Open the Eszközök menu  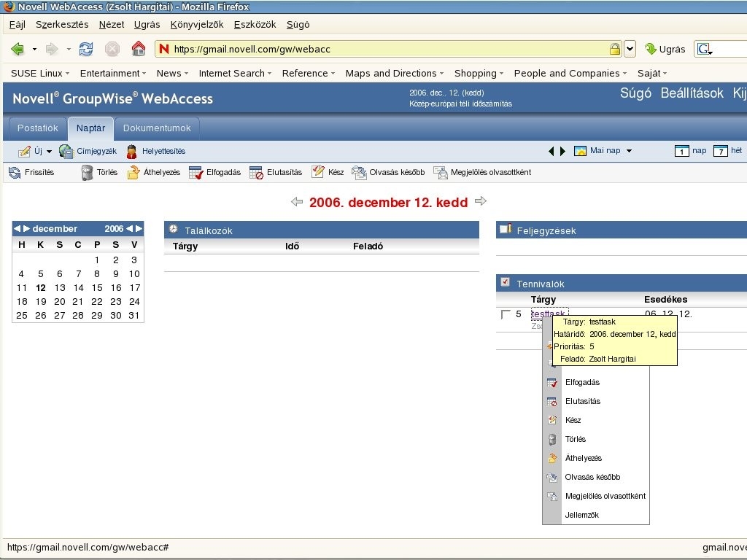coord(255,25)
